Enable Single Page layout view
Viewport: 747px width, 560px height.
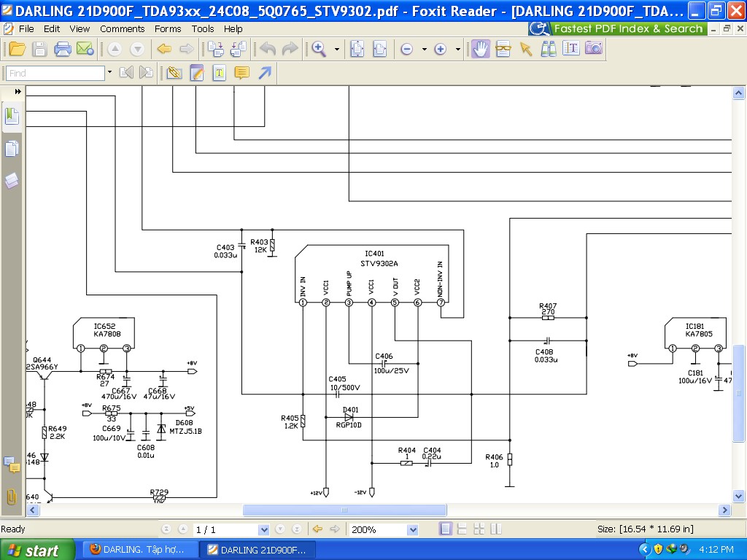pyautogui.click(x=446, y=529)
